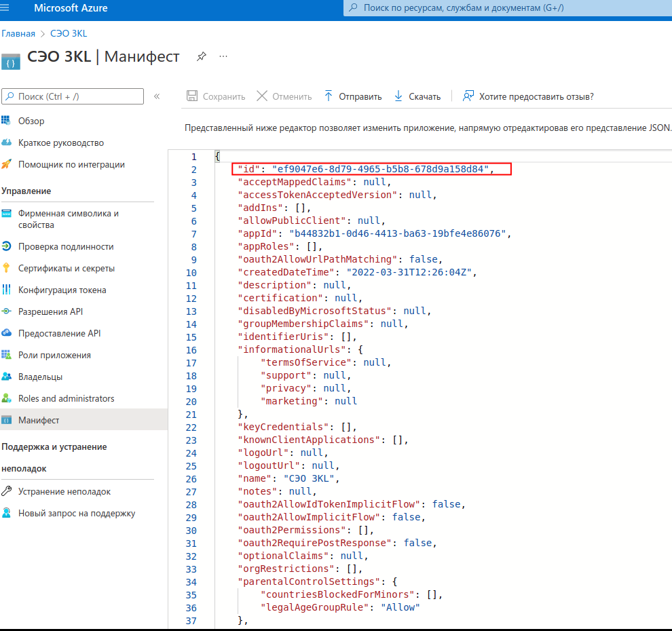Image resolution: width=672 pixels, height=631 pixels.
Task: Click the Роли приложения grid icon
Action: 6,354
